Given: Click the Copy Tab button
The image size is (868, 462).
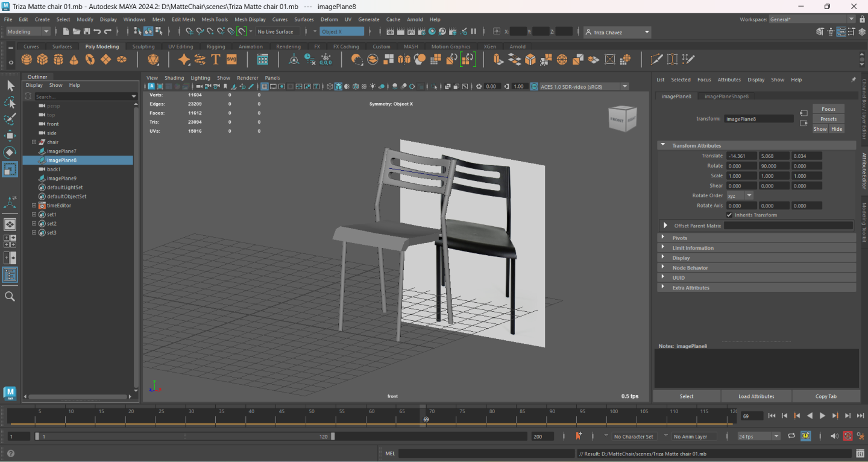Looking at the screenshot, I should (x=826, y=396).
